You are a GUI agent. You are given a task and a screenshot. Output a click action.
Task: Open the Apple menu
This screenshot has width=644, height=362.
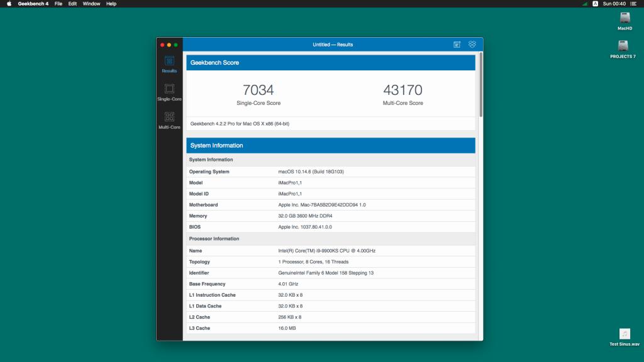pyautogui.click(x=9, y=4)
